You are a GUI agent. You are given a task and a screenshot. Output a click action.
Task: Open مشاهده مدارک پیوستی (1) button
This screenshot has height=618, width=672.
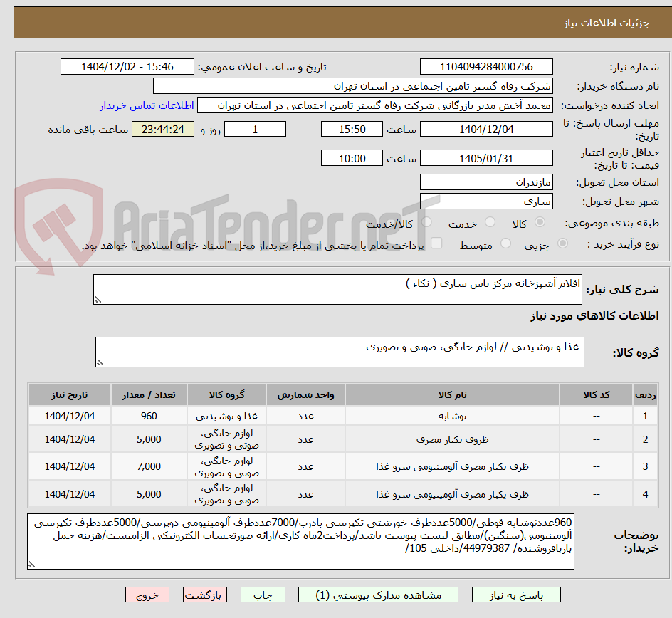tap(378, 595)
